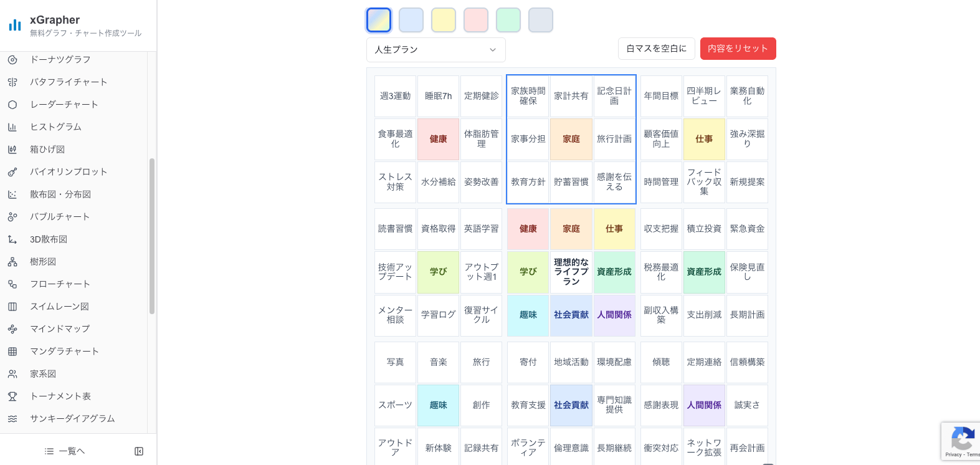This screenshot has height=465, width=980.
Task: Click the 緊急資金 cell
Action: click(x=747, y=229)
